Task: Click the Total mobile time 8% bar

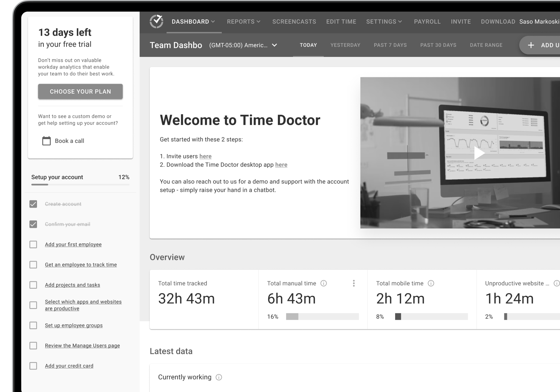Action: coord(431,317)
